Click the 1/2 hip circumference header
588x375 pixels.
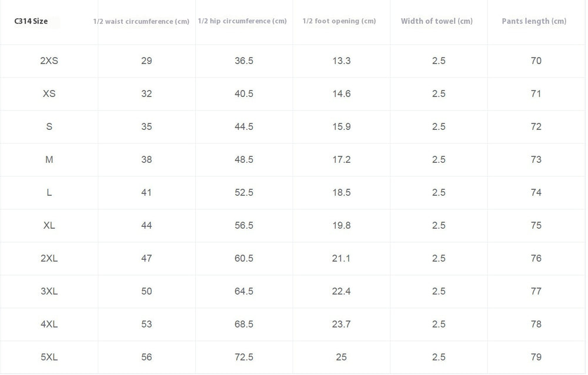click(242, 21)
